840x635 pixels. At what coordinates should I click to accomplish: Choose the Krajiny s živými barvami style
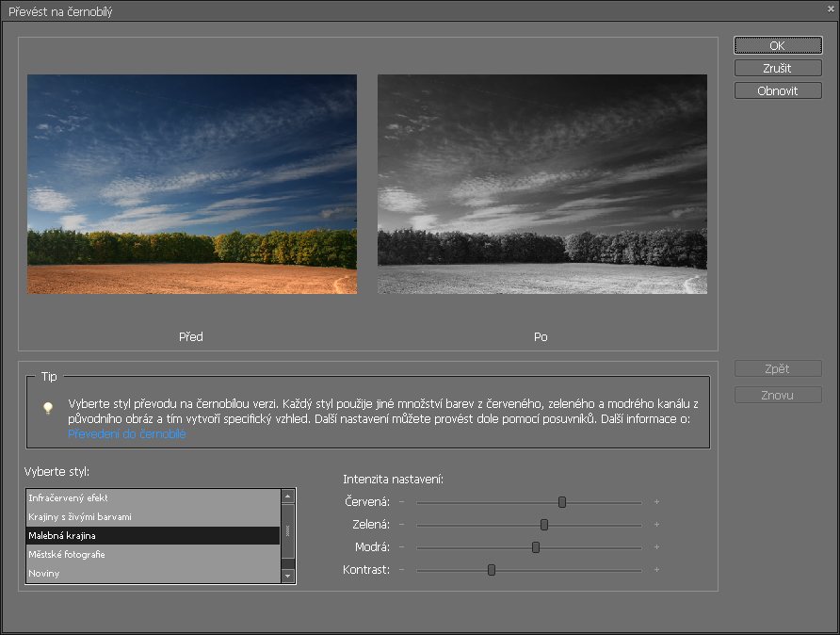coord(153,516)
